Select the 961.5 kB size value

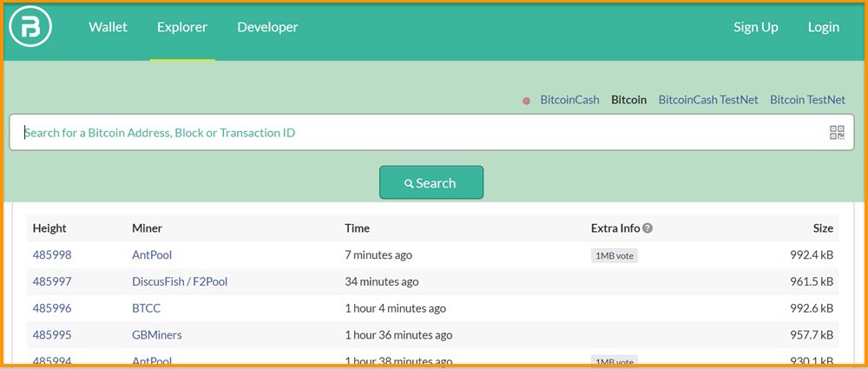tap(812, 281)
